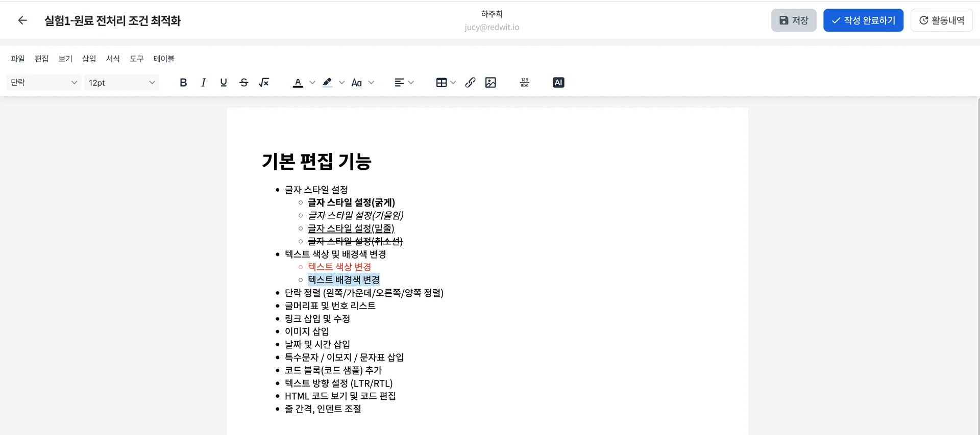Open the paragraph style dropdown
The height and width of the screenshot is (435, 980).
click(x=44, y=83)
